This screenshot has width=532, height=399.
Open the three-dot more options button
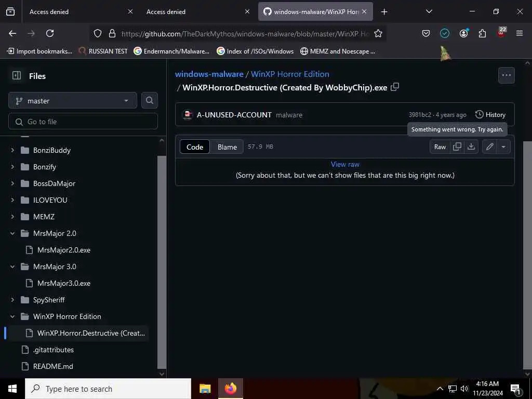[x=506, y=75]
